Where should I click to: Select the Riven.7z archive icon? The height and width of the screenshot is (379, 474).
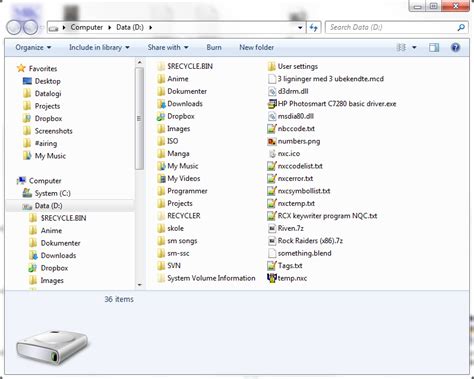coord(272,228)
